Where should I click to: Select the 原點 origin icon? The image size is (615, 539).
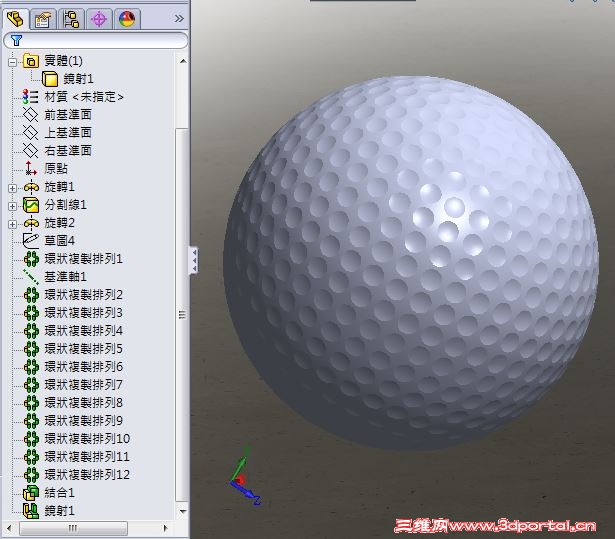(x=31, y=169)
